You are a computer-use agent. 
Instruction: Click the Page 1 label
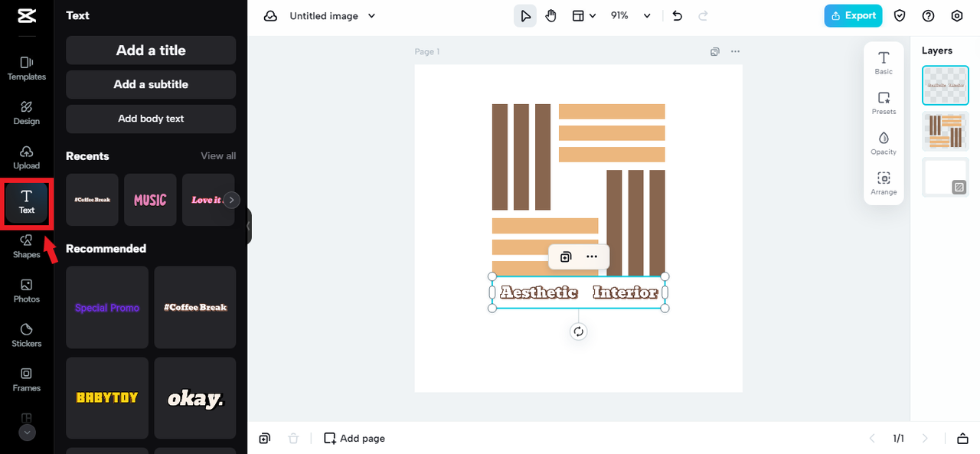(427, 52)
